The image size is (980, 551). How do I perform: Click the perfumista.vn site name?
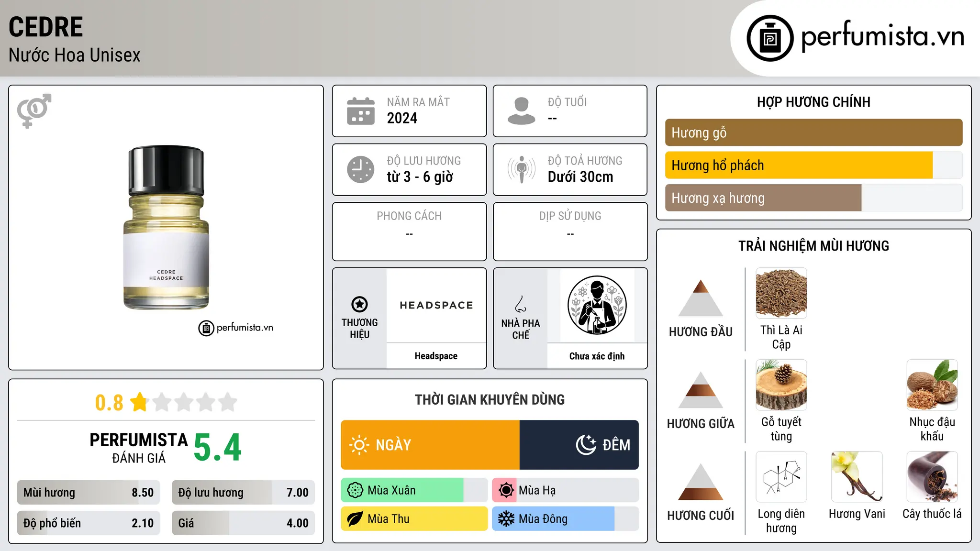[882, 36]
